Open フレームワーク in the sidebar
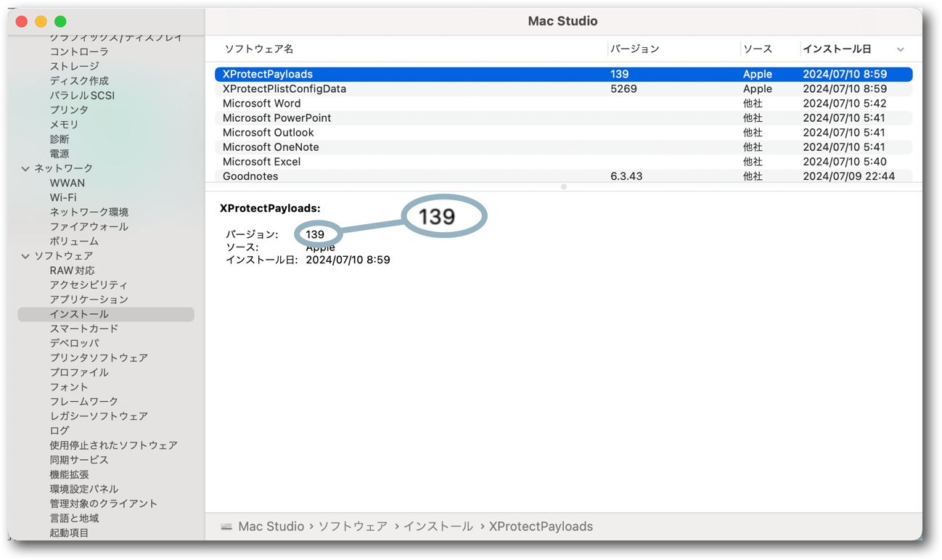942x560 pixels. pos(83,401)
